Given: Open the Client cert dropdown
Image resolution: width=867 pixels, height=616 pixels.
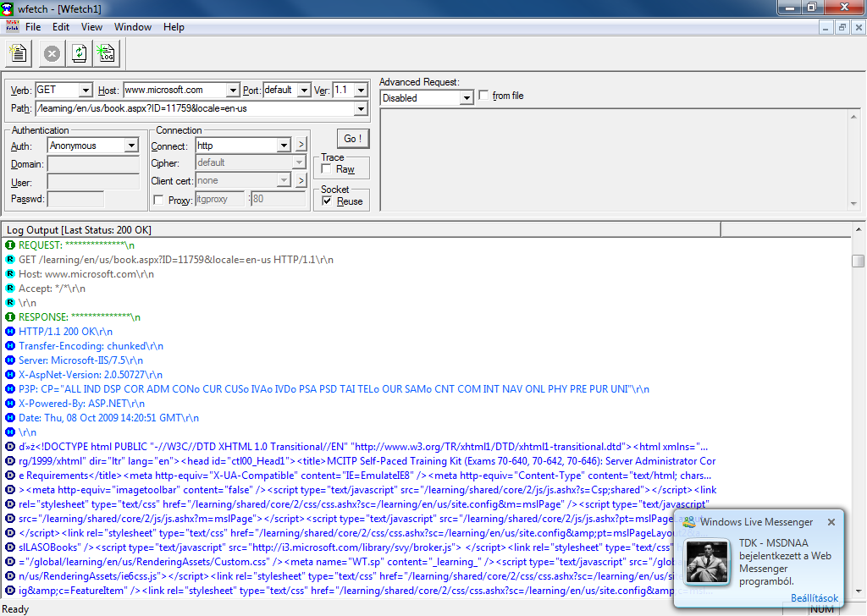Looking at the screenshot, I should coord(284,180).
